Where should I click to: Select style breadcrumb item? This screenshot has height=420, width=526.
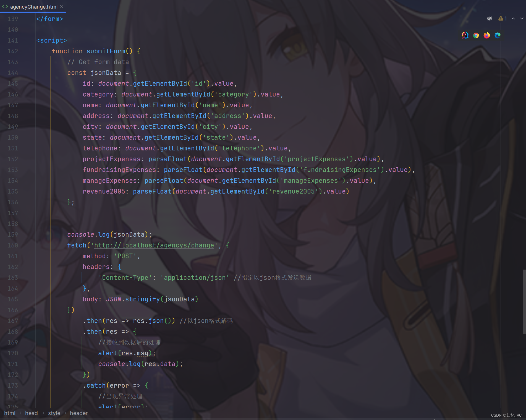point(54,413)
